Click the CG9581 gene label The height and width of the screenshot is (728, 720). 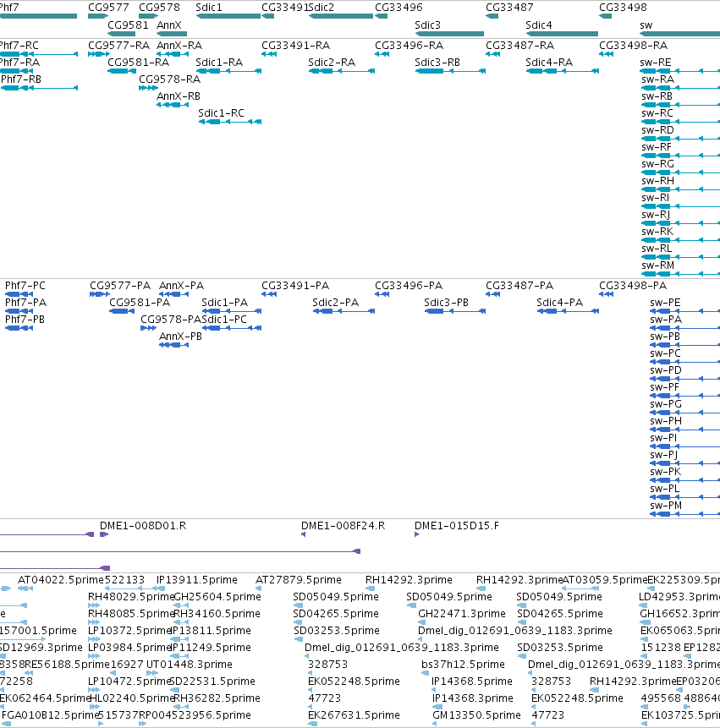[x=129, y=25]
